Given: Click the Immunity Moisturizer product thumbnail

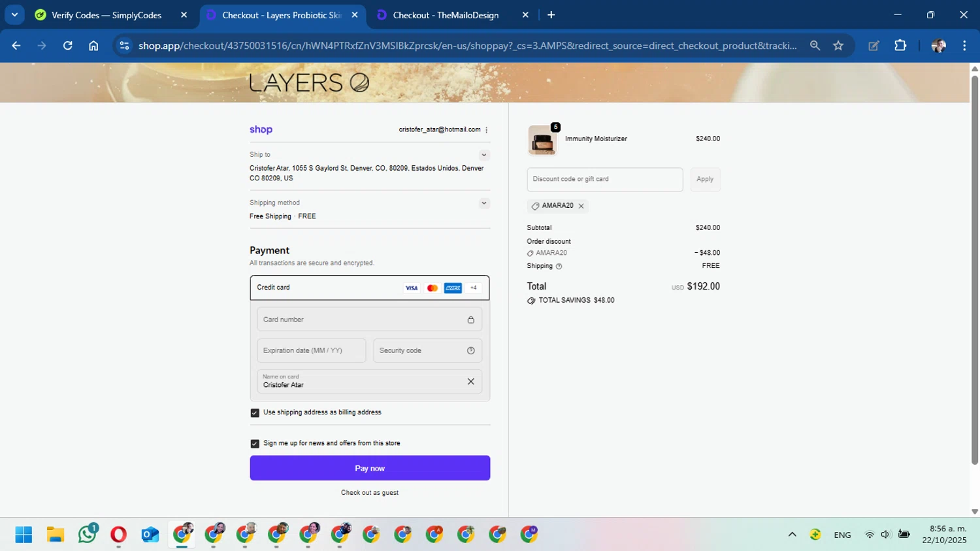Looking at the screenshot, I should 542,141.
